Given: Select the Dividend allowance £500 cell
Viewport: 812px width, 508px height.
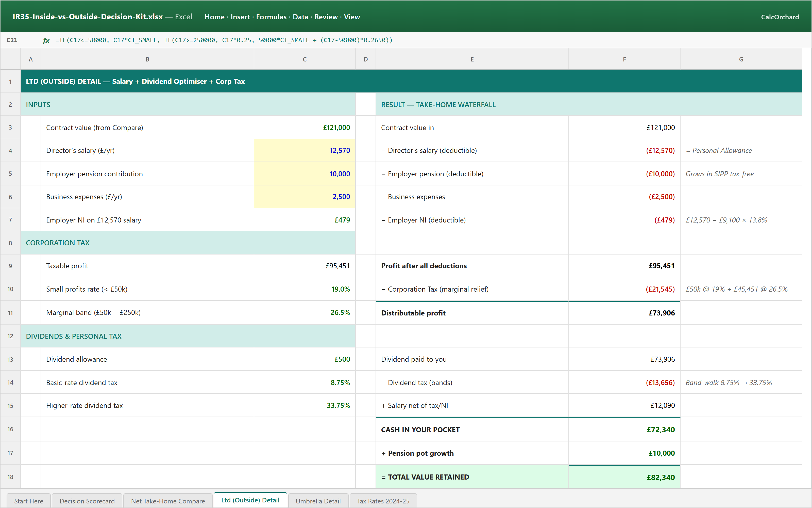Looking at the screenshot, I should [304, 359].
